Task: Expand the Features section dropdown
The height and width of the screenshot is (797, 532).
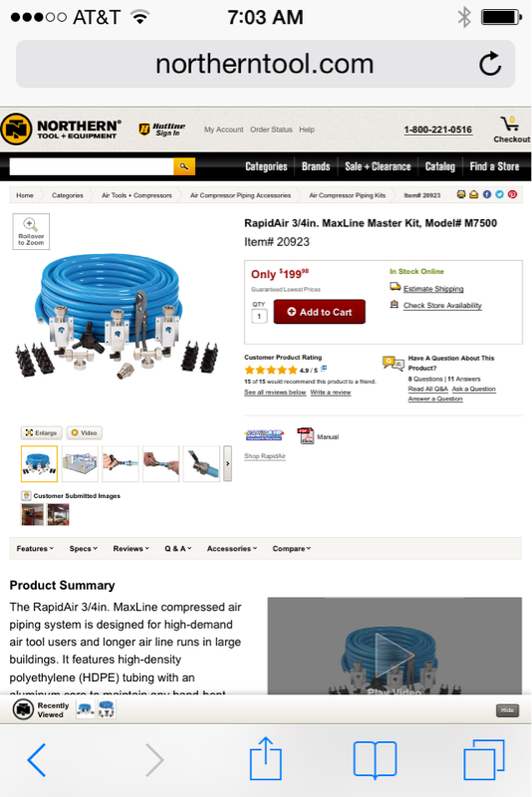Action: click(x=35, y=549)
